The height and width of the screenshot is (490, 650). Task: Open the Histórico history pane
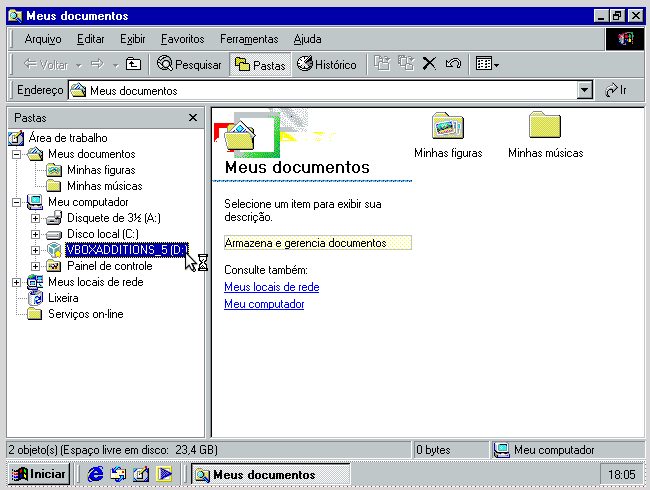(327, 64)
